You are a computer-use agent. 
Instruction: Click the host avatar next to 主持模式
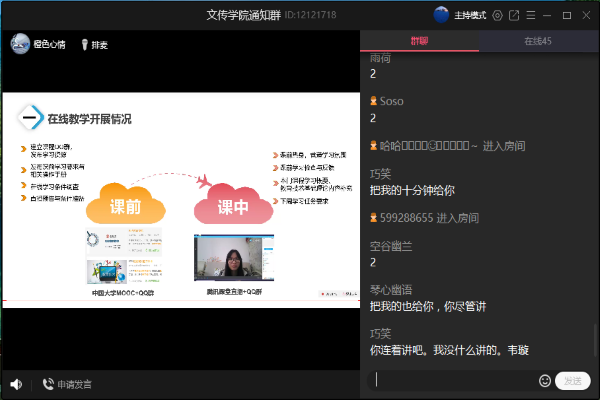pyautogui.click(x=441, y=15)
